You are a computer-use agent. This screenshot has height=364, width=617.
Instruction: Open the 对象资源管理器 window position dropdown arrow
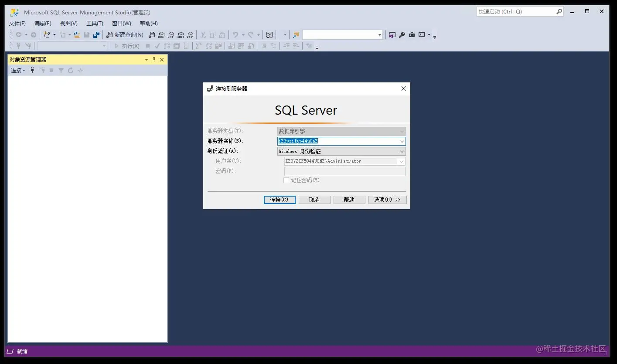click(147, 60)
